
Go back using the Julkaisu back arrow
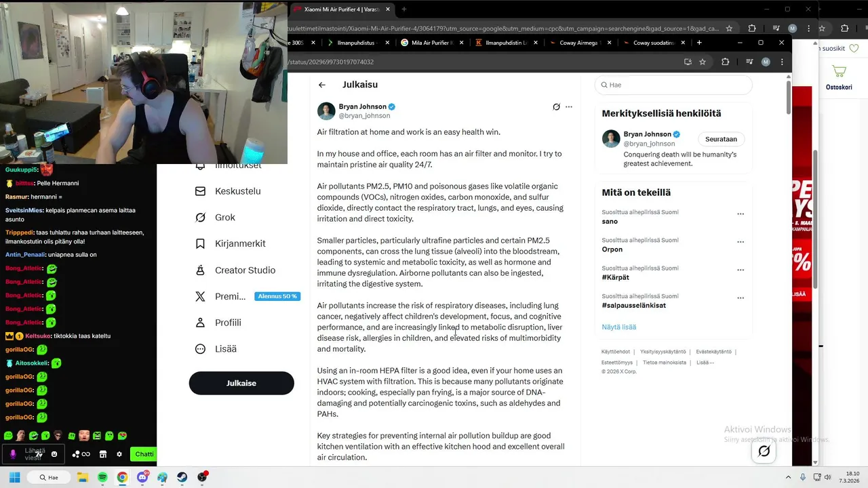322,85
